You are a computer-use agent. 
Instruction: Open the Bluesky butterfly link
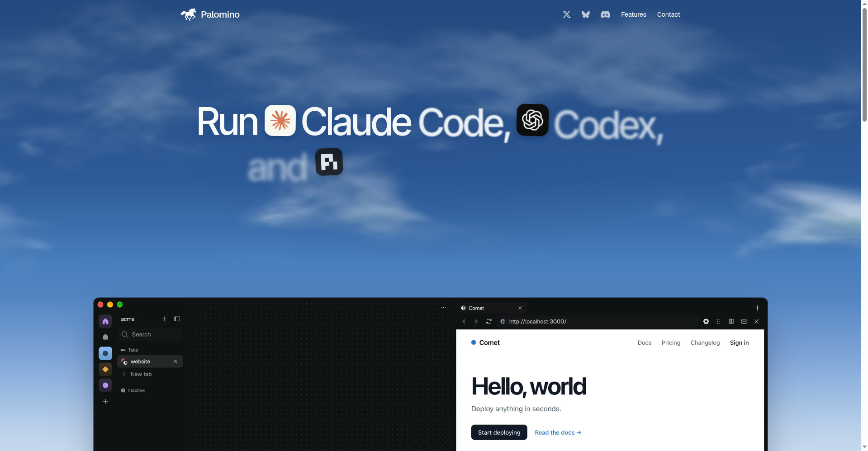pos(585,14)
